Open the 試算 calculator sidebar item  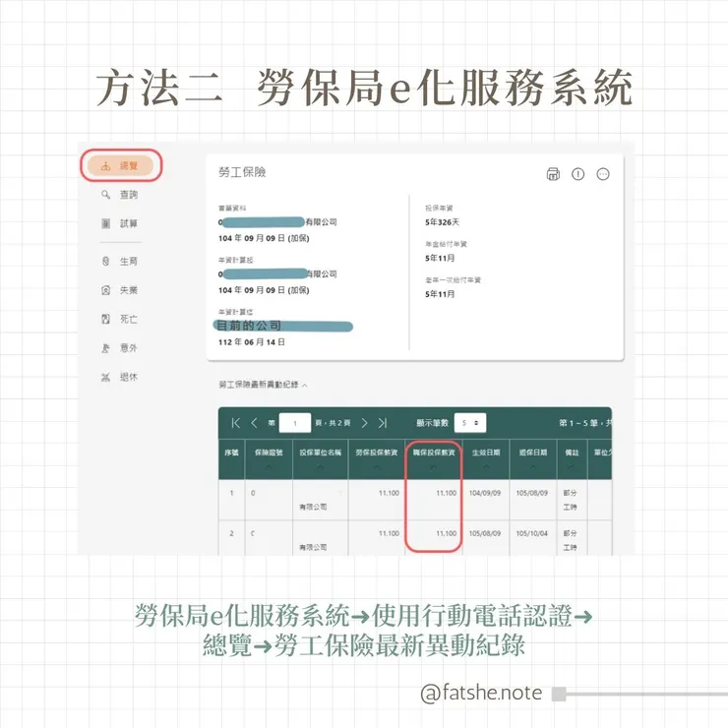(x=119, y=223)
